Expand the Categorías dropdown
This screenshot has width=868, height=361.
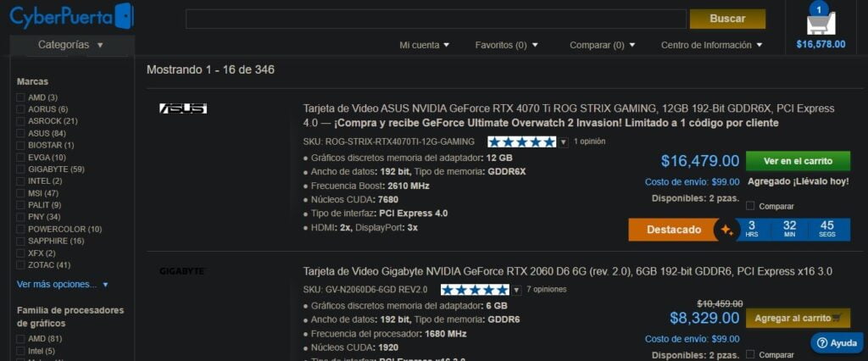(x=71, y=45)
